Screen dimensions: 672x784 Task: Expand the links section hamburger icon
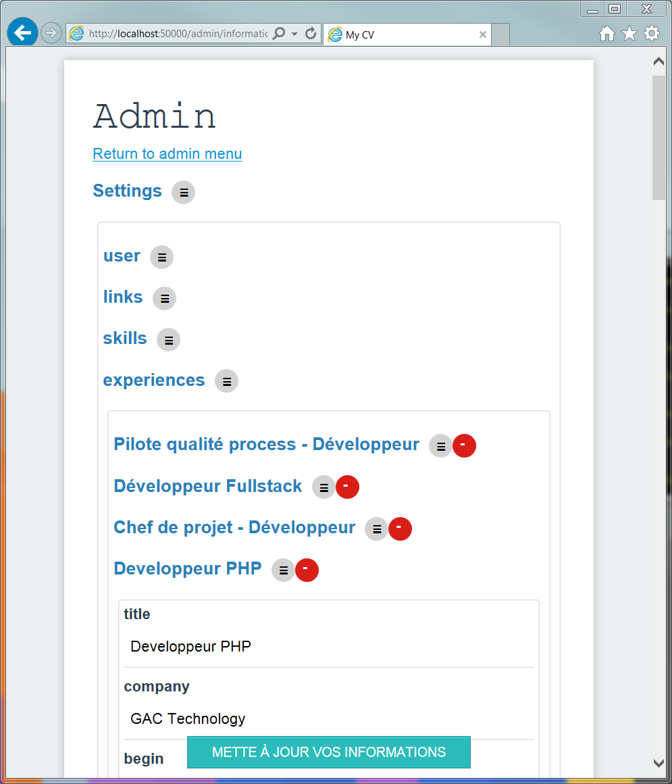pyautogui.click(x=164, y=299)
